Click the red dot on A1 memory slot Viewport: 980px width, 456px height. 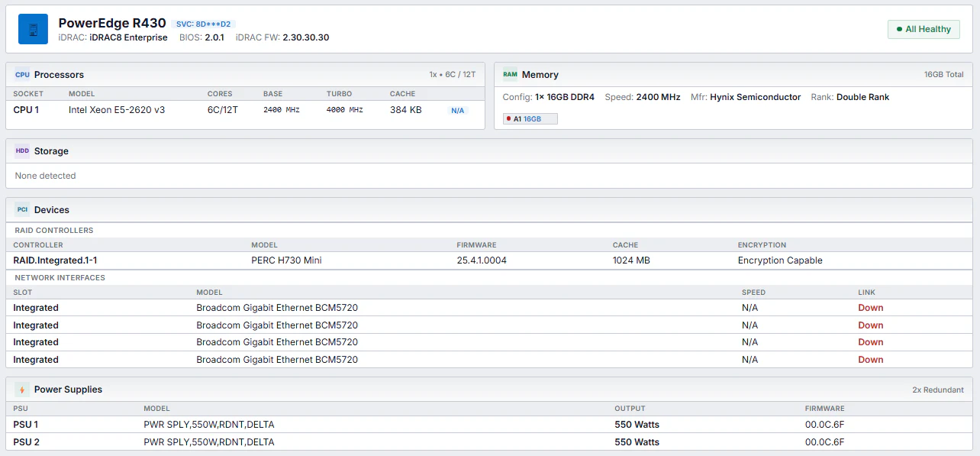coord(508,119)
